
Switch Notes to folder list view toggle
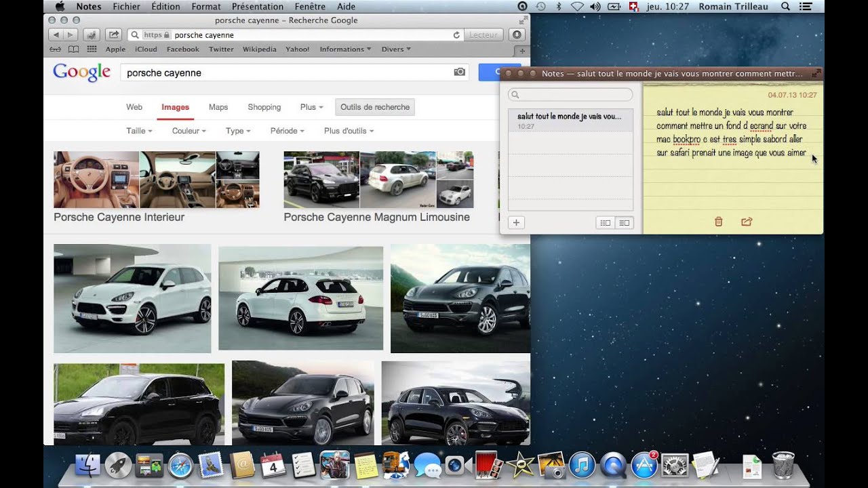pyautogui.click(x=606, y=222)
